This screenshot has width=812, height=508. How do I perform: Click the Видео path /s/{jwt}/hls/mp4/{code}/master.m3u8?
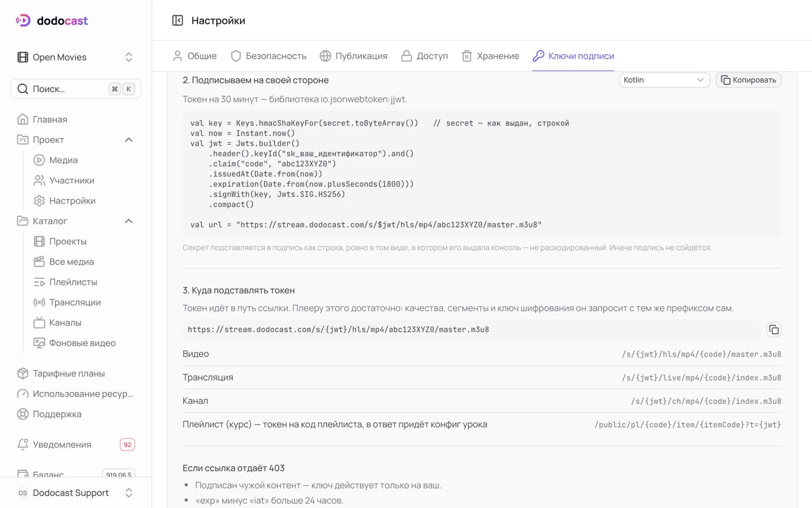(x=701, y=354)
